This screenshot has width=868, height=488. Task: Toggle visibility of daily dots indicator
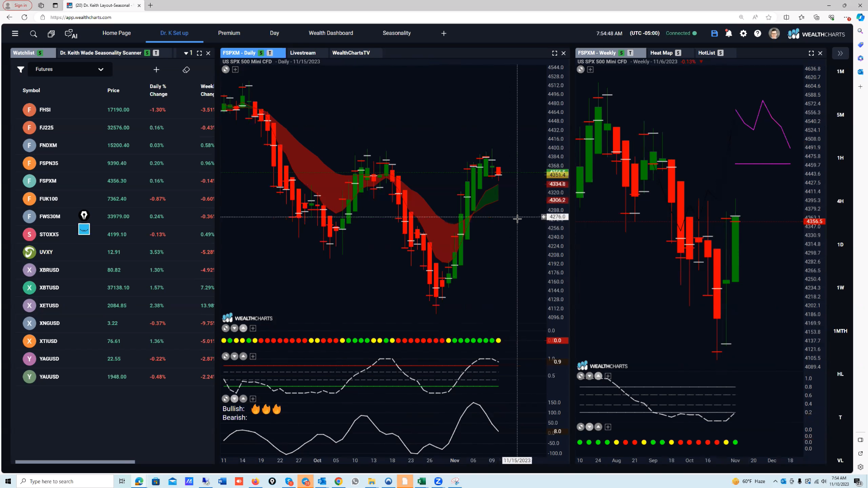point(226,328)
